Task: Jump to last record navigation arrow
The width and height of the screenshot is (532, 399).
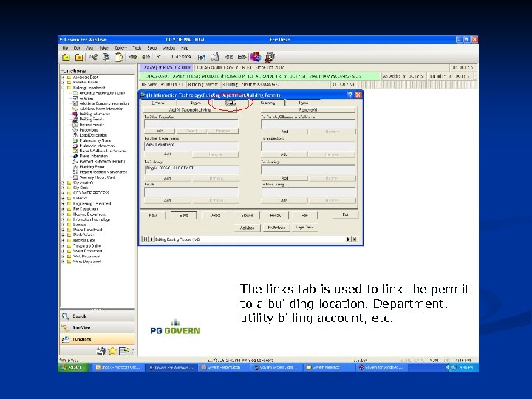Action: click(354, 239)
